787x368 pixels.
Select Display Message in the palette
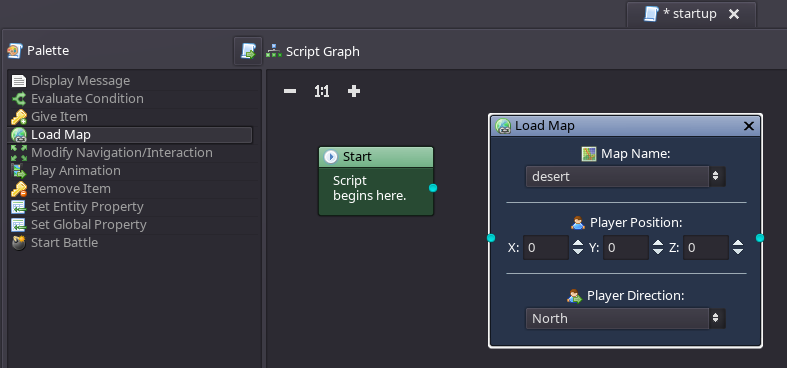click(132, 81)
